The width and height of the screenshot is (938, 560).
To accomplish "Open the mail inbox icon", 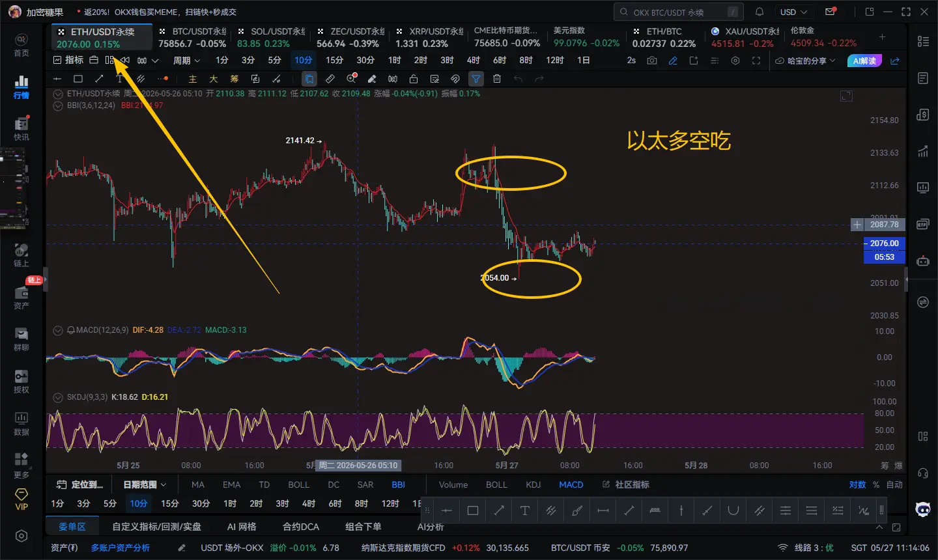I will [x=831, y=12].
